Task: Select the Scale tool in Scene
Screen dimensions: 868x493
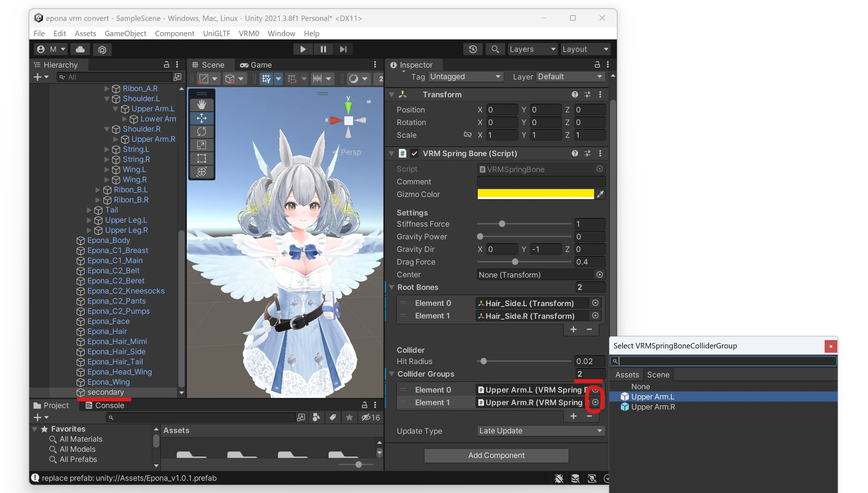Action: [x=202, y=145]
